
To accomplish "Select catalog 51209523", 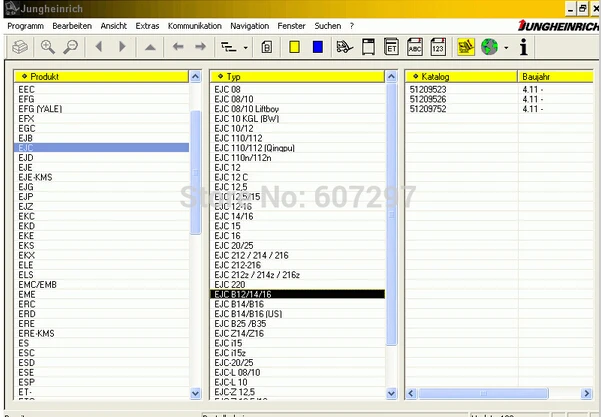I will 428,89.
